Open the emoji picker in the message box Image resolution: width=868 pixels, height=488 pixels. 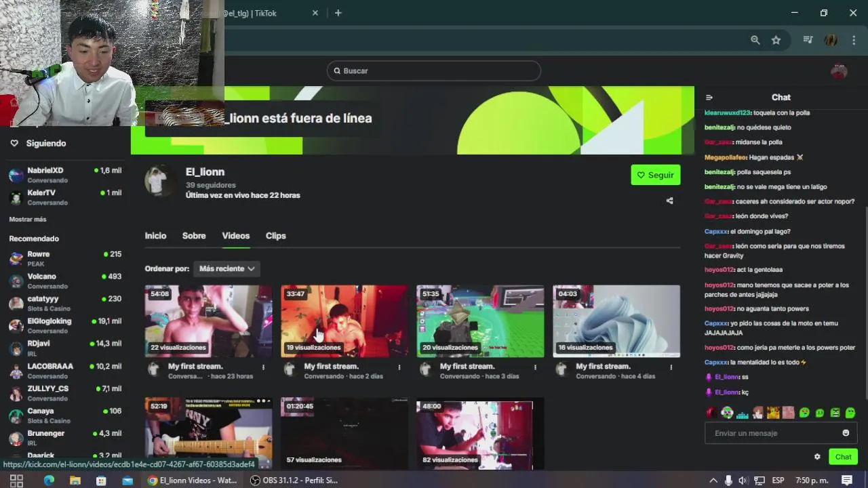pos(846,433)
